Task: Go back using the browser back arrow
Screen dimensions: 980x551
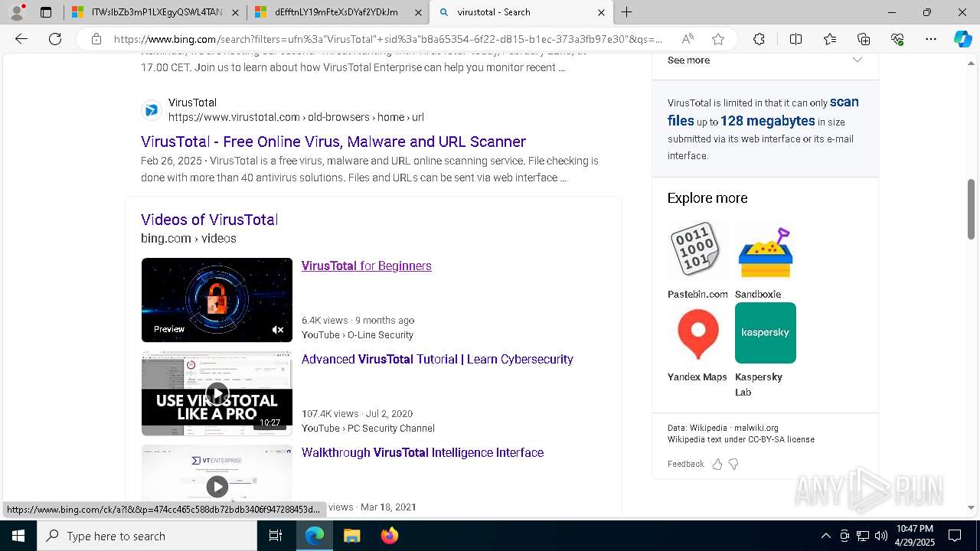Action: click(x=21, y=39)
